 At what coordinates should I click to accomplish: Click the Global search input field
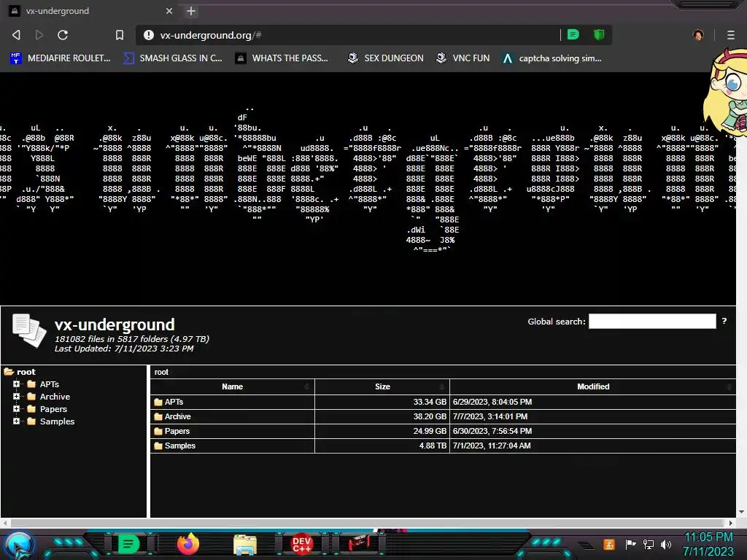652,321
